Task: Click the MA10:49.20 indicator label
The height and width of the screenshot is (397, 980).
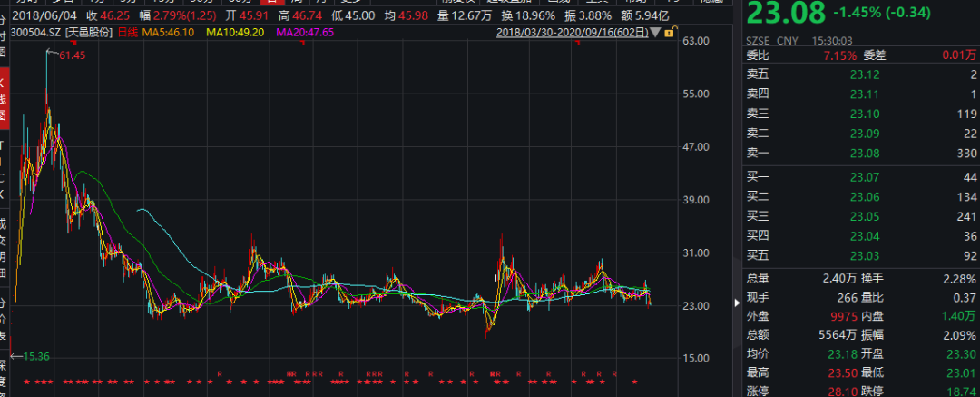Action: (236, 33)
